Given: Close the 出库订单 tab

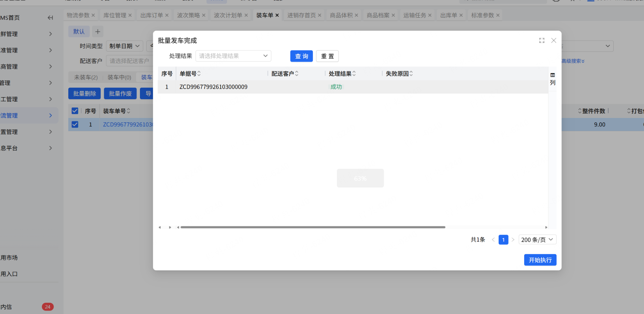Looking at the screenshot, I should 167,15.
